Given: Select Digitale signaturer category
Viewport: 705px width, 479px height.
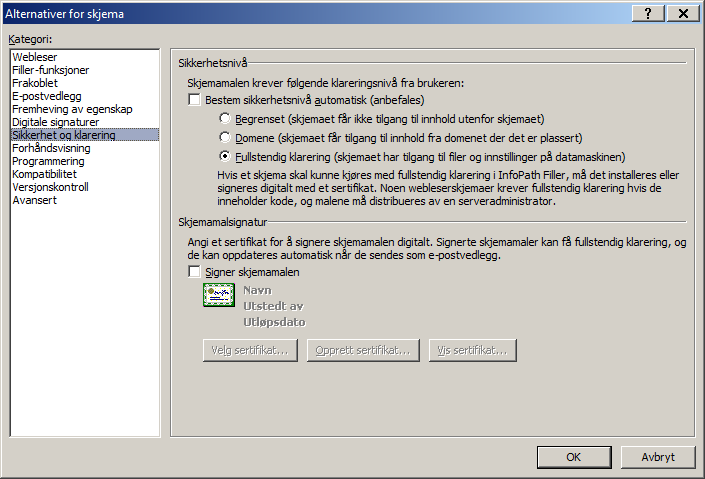Looking at the screenshot, I should [x=55, y=122].
